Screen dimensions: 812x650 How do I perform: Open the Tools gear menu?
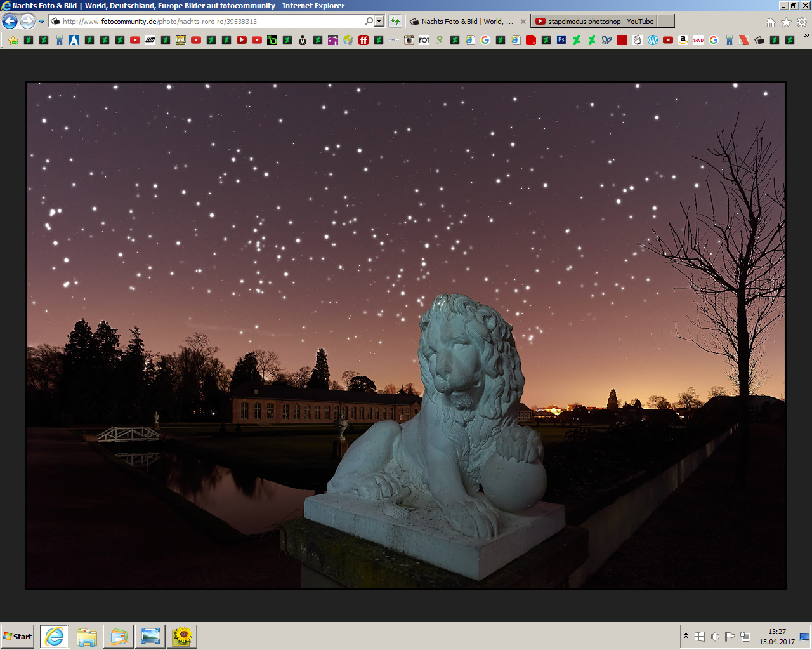click(802, 22)
